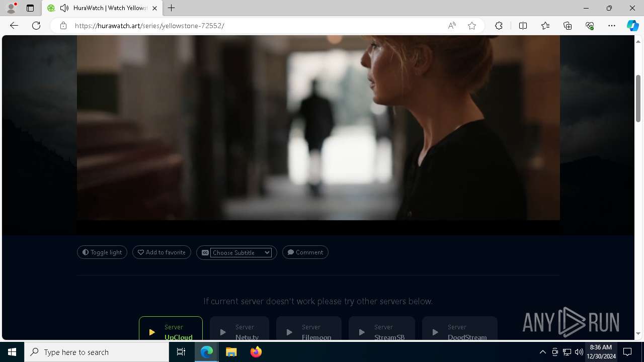The height and width of the screenshot is (362, 644).
Task: Switch to UpCloud server
Action: (171, 329)
